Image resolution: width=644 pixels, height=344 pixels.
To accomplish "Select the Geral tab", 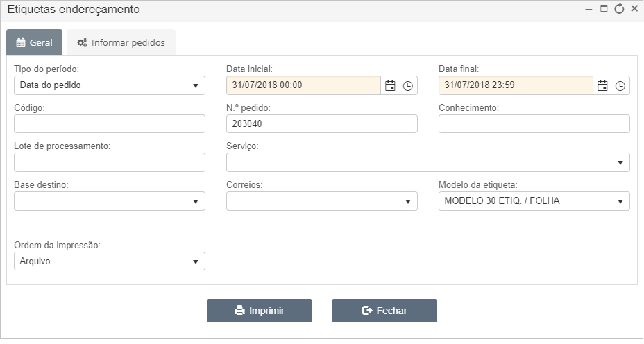I will point(34,42).
